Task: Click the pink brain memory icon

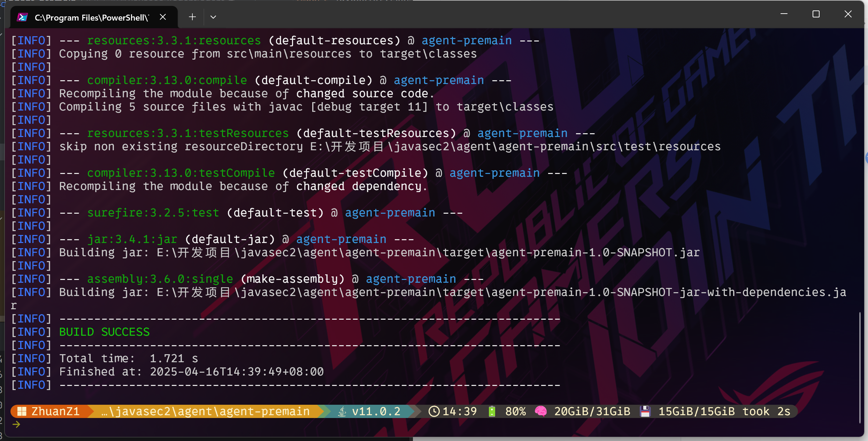Action: 541,411
